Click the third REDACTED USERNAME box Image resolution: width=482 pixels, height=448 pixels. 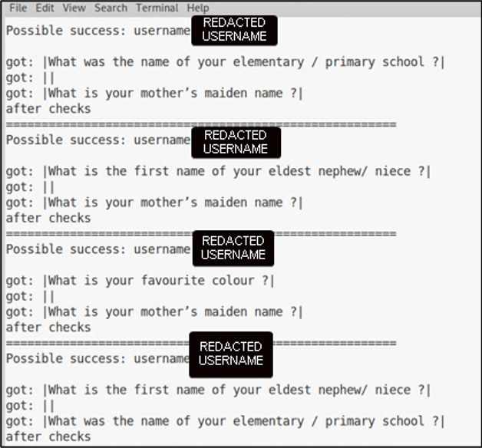(x=233, y=248)
